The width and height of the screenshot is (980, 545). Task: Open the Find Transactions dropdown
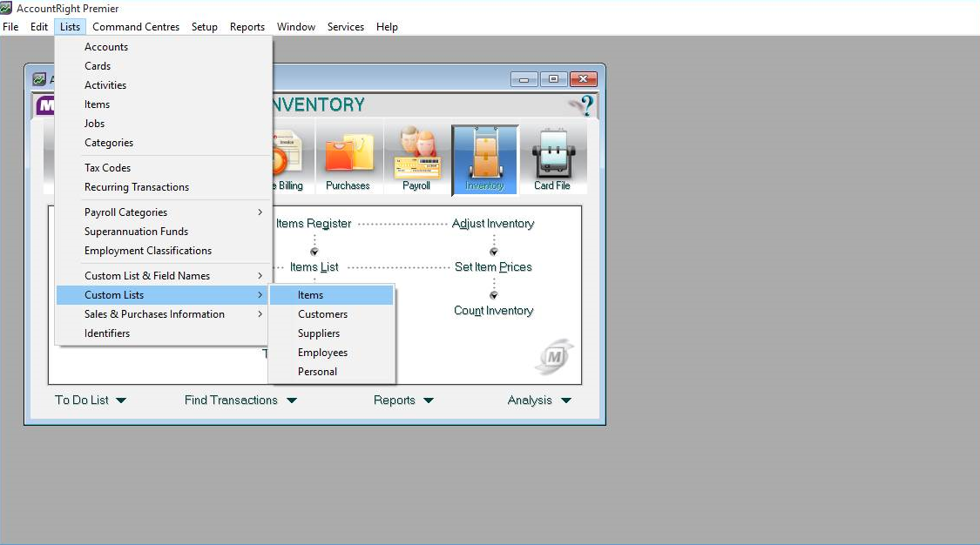240,400
